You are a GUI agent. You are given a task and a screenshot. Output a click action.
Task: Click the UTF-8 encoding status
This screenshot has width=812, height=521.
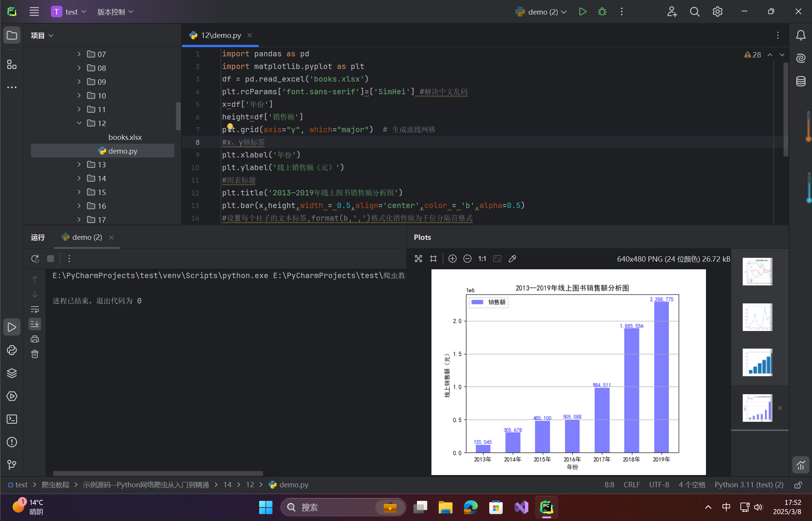(x=659, y=485)
